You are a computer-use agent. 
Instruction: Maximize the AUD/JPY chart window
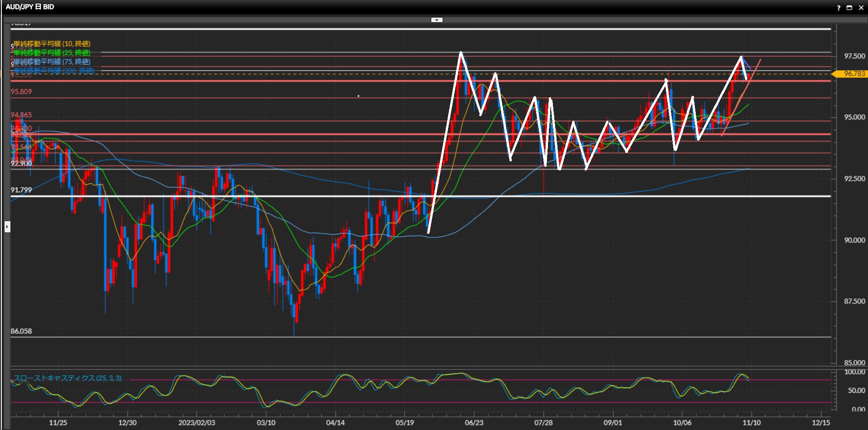tap(849, 8)
